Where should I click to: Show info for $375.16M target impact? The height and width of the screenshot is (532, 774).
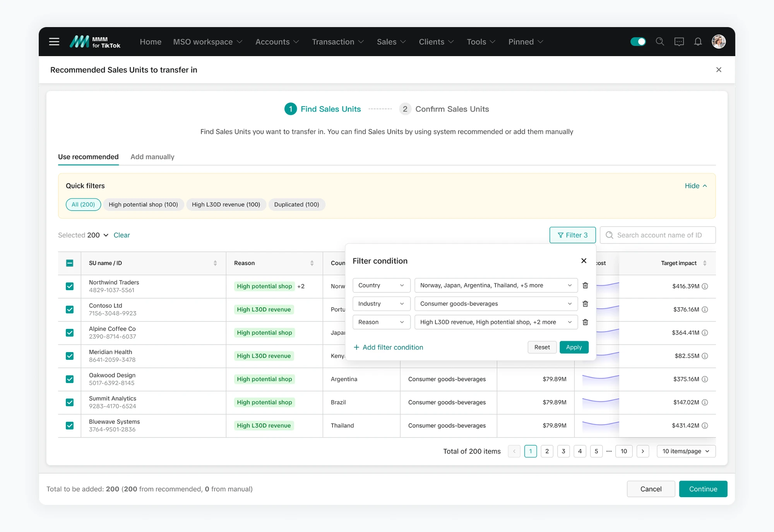[705, 379]
